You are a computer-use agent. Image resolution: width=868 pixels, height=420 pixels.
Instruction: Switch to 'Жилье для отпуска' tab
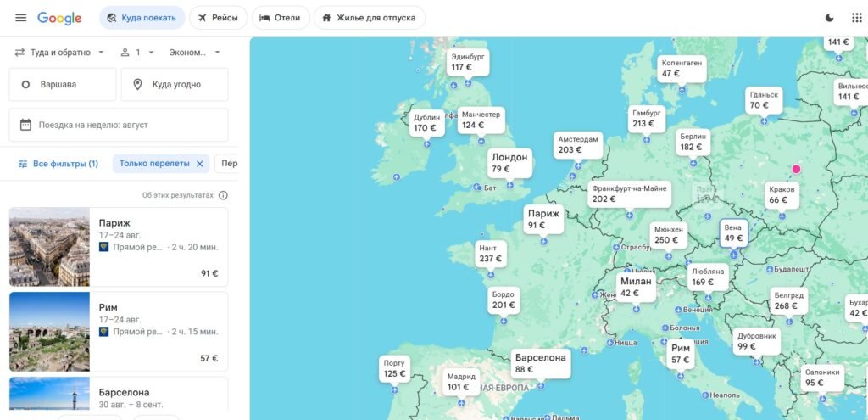(370, 18)
